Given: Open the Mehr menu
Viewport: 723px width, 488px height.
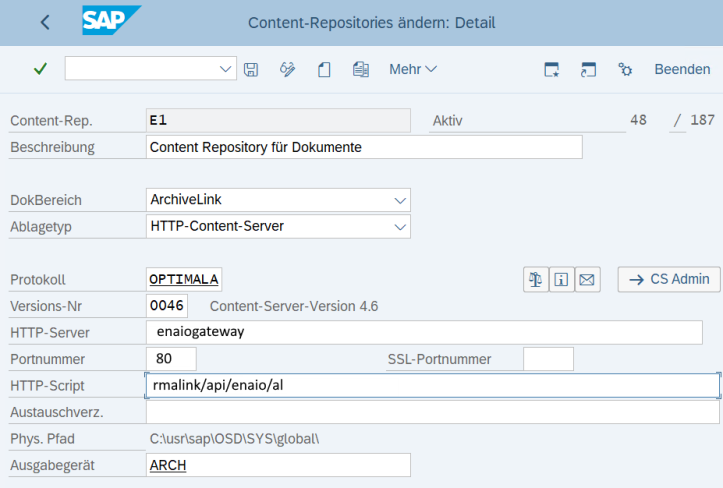Looking at the screenshot, I should [412, 69].
